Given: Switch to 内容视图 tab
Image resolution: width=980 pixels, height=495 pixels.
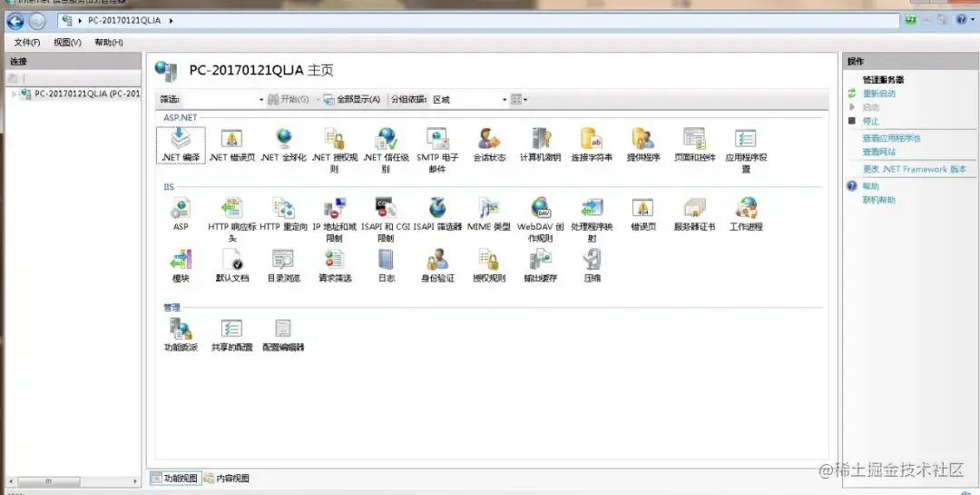Looking at the screenshot, I should pyautogui.click(x=227, y=478).
